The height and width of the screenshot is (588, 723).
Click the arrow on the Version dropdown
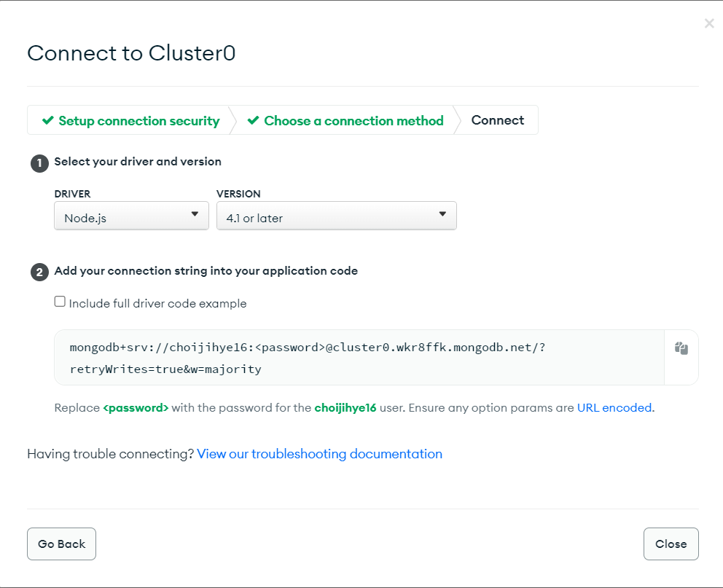(442, 214)
